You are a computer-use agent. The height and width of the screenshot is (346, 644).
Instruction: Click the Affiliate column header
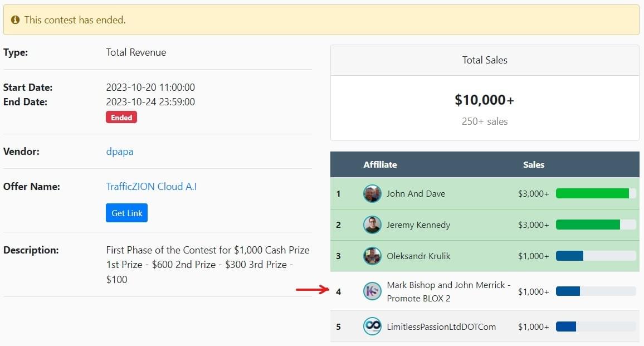coord(380,165)
